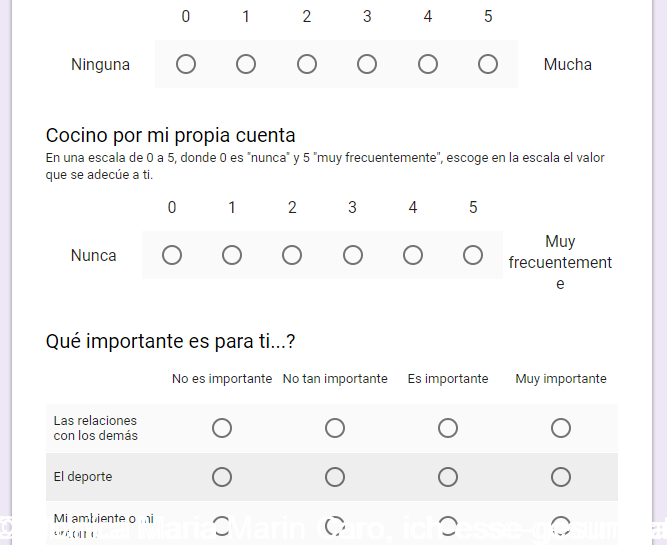The height and width of the screenshot is (545, 667).
Task: Select 4 on the Ninguna–Mucha scale
Action: [x=428, y=64]
